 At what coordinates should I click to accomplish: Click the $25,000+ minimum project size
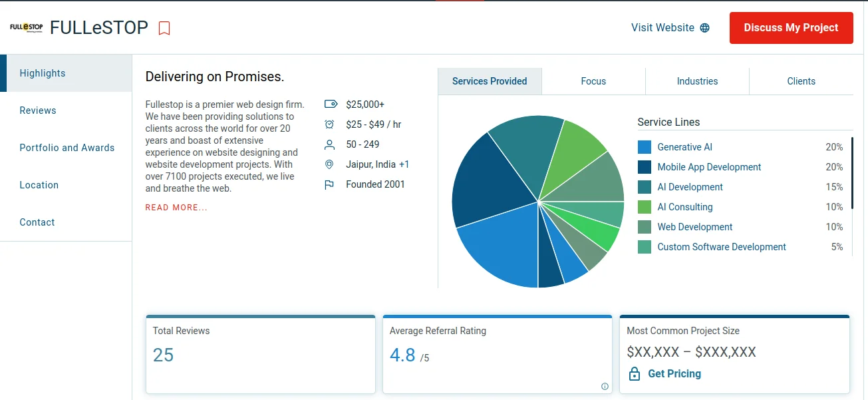click(x=365, y=104)
